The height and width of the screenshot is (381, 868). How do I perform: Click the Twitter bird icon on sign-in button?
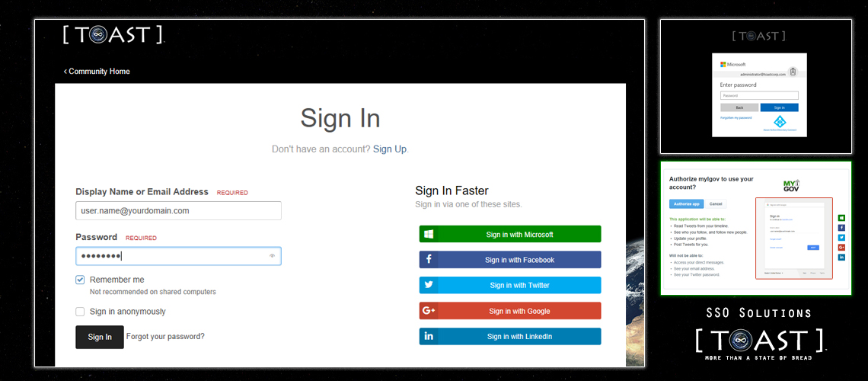tap(429, 285)
